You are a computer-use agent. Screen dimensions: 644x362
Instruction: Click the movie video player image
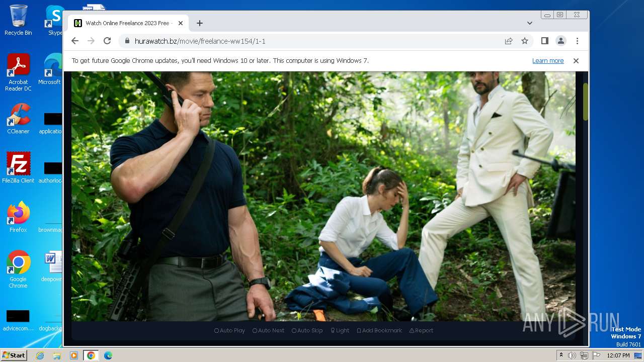point(323,196)
